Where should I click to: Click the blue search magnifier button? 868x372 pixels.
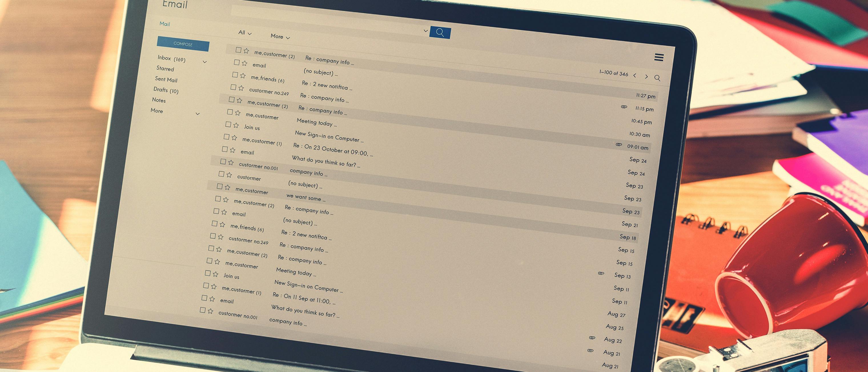440,33
